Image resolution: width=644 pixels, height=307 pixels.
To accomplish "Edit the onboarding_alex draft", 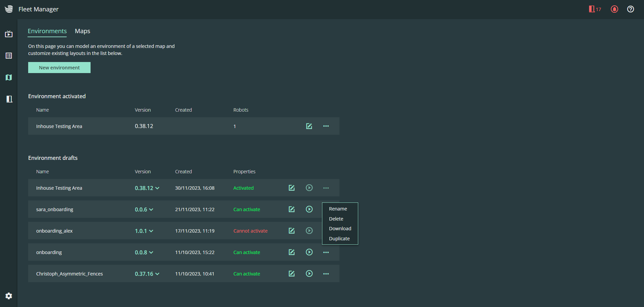I will click(x=291, y=231).
